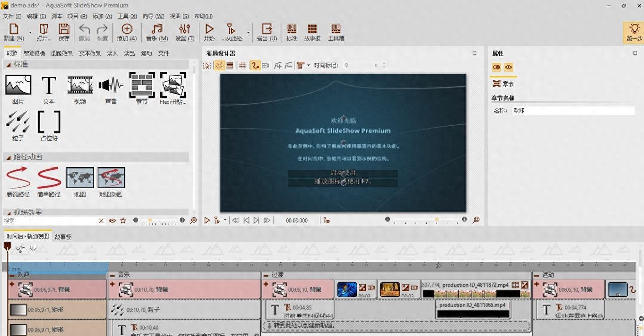The width and height of the screenshot is (644, 336).
Task: Start playback with the 开始 icon
Action: pyautogui.click(x=209, y=29)
